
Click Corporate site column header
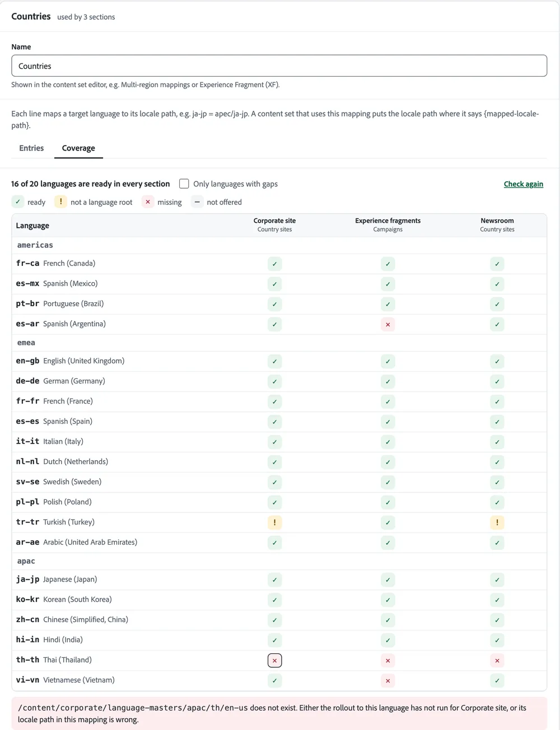274,224
